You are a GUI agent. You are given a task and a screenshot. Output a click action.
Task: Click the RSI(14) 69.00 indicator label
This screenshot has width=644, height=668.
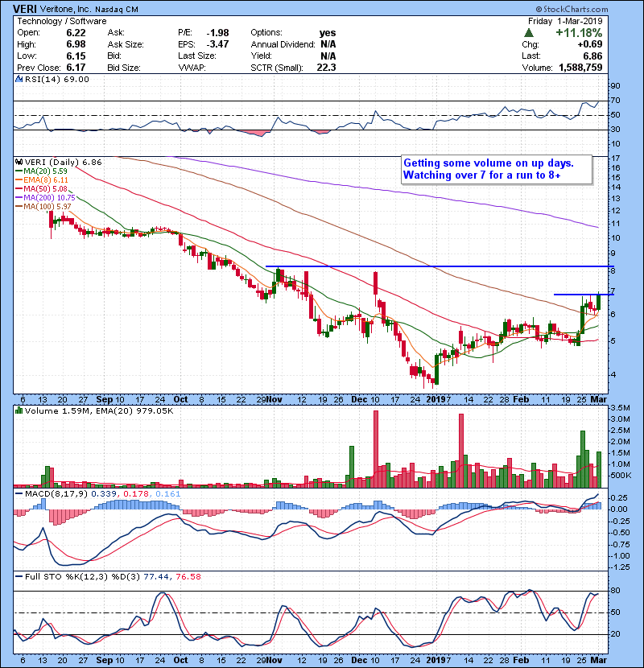(56, 79)
